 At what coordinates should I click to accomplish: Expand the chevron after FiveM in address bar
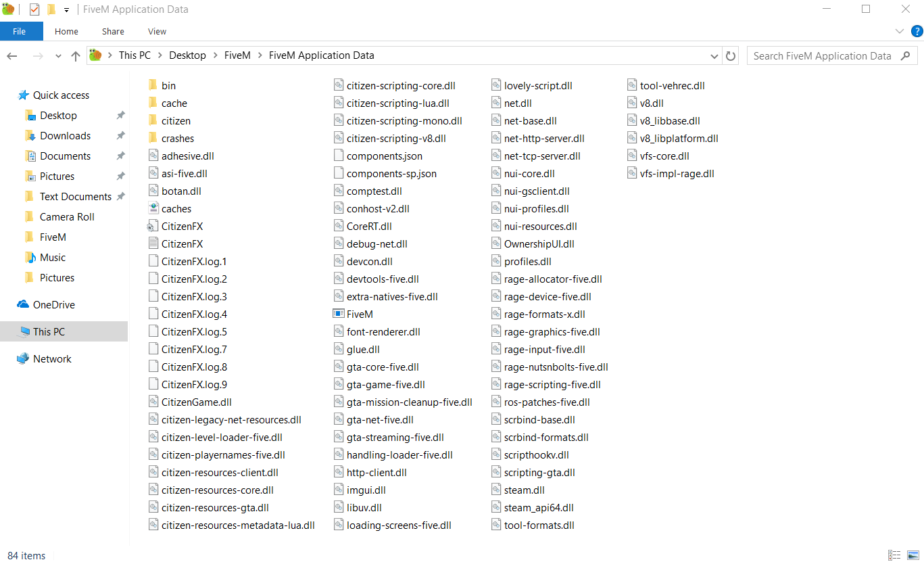pyautogui.click(x=260, y=55)
